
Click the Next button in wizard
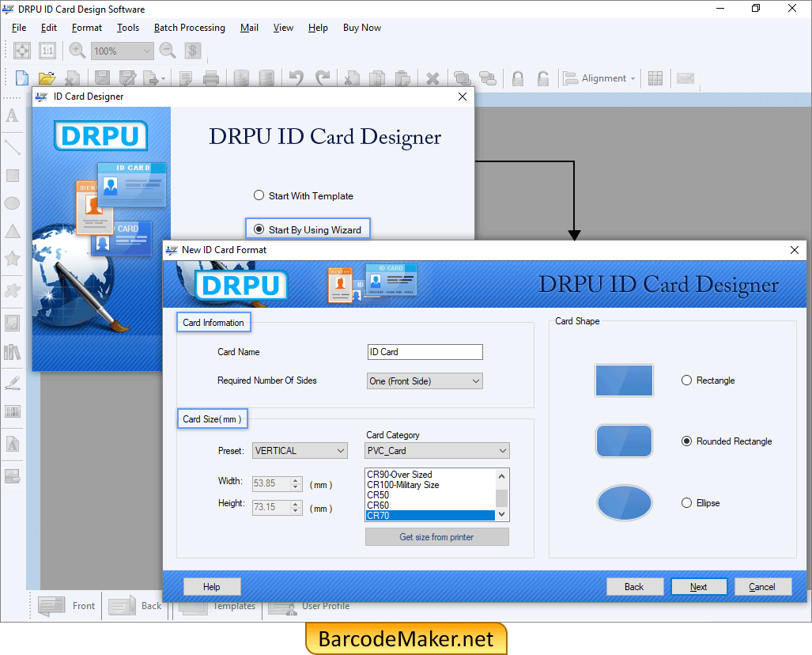click(x=699, y=587)
